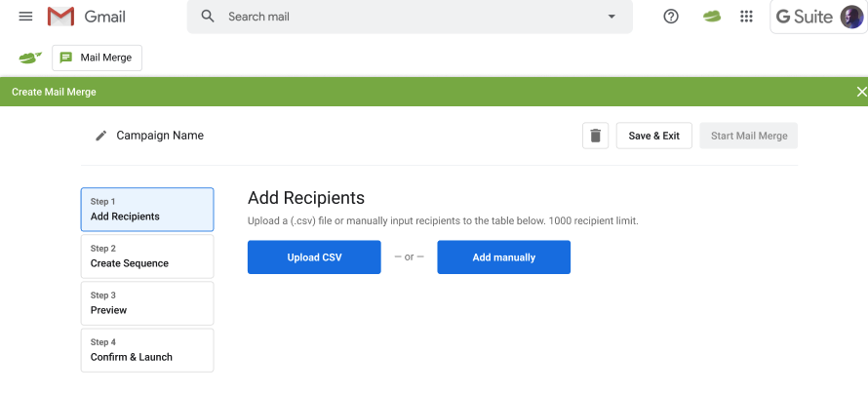Open Step 3 Preview
Screen dimensions: 868x395
(147, 302)
